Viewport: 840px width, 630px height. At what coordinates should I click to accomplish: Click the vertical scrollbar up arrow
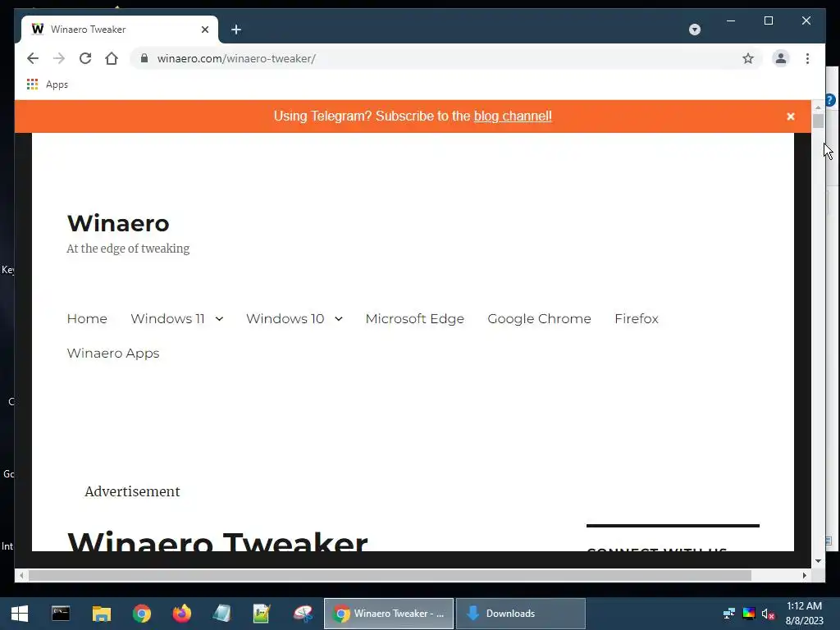[x=818, y=107]
